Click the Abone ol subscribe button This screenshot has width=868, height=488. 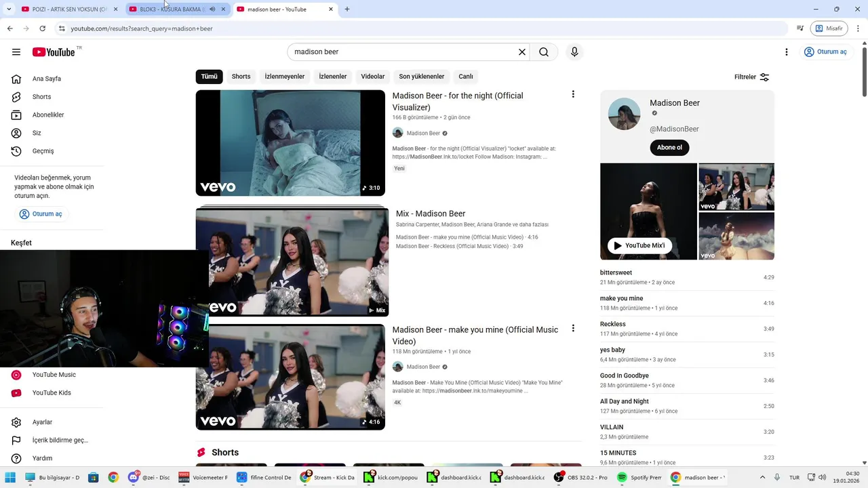pos(669,148)
